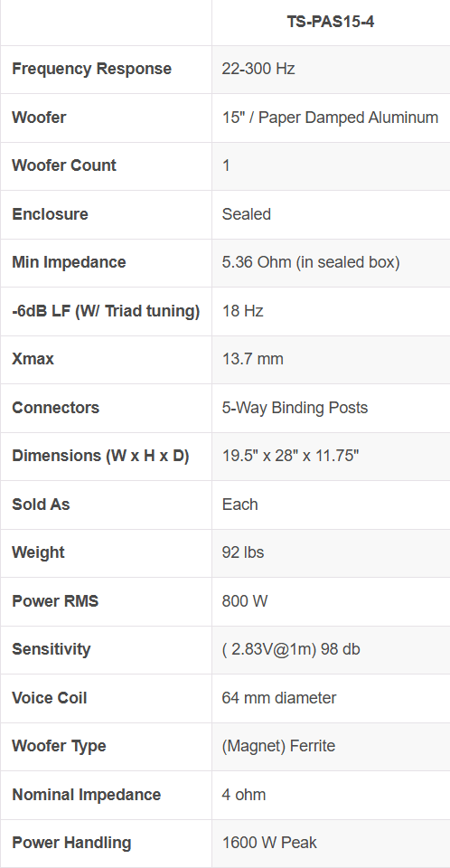The height and width of the screenshot is (868, 450).
Task: Click the (Magnet) Ferrite value
Action: pos(278,746)
